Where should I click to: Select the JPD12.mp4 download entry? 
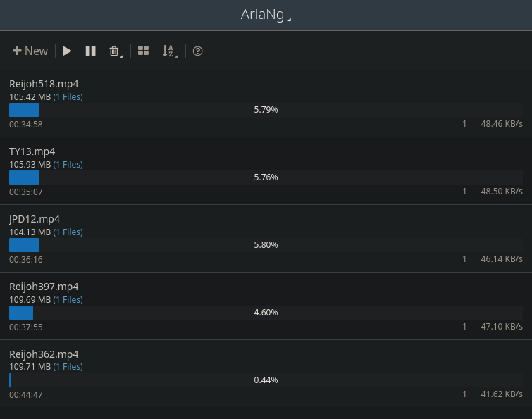[33, 219]
